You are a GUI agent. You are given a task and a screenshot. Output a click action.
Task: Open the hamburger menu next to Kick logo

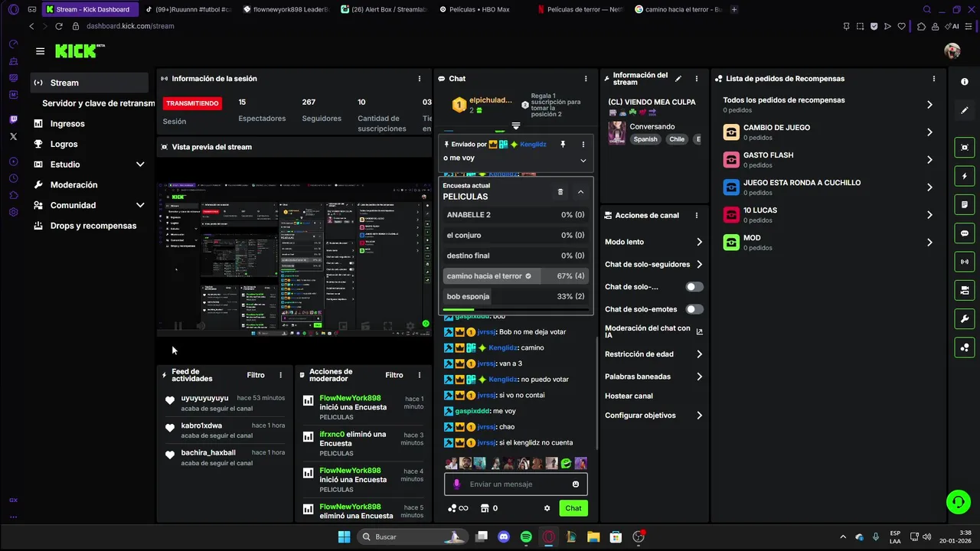(x=40, y=51)
